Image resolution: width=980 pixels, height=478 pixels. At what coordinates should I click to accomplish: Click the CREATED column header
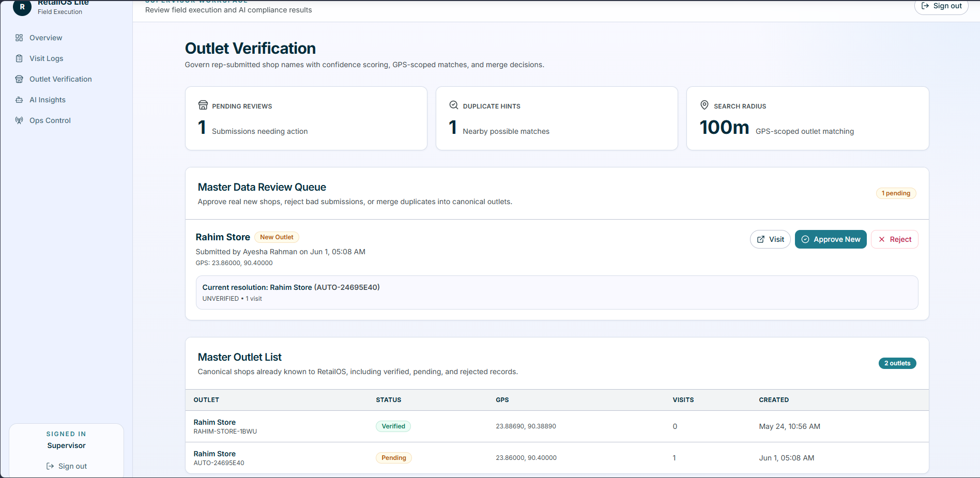774,400
